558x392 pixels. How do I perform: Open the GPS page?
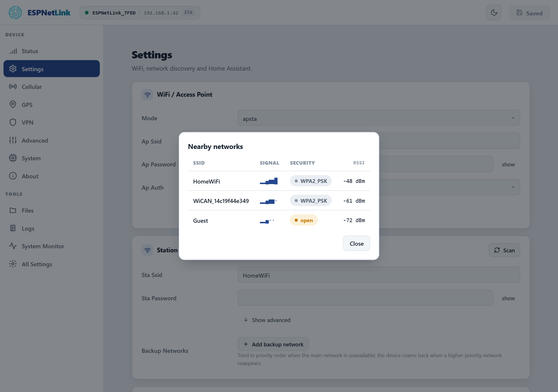[x=51, y=105]
